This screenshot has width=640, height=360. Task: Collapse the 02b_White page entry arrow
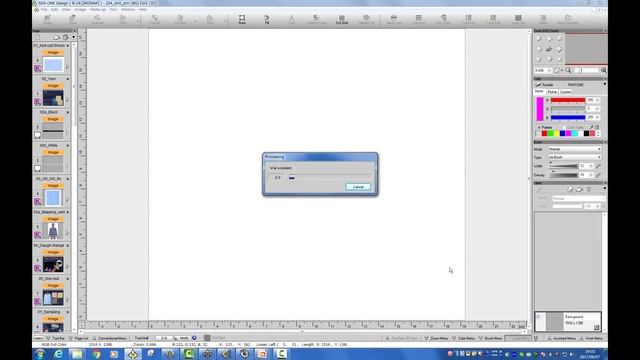(68, 146)
